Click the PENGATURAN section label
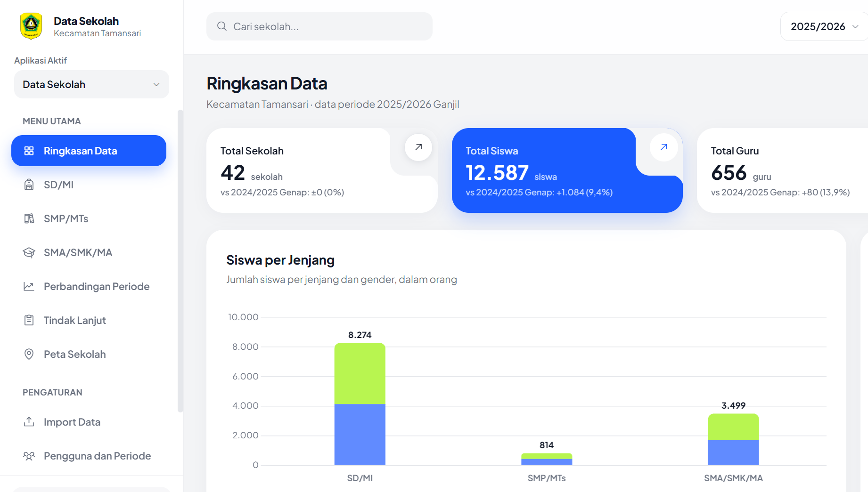This screenshot has width=868, height=492. [52, 392]
